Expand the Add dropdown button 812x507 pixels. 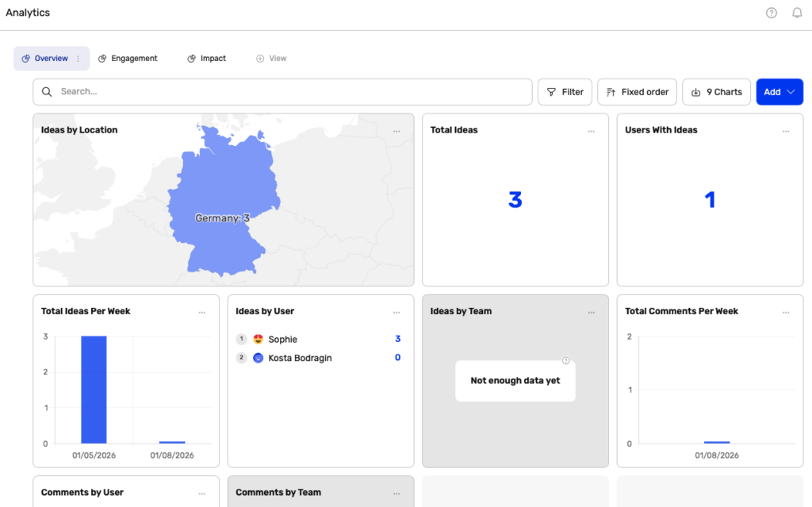point(779,92)
